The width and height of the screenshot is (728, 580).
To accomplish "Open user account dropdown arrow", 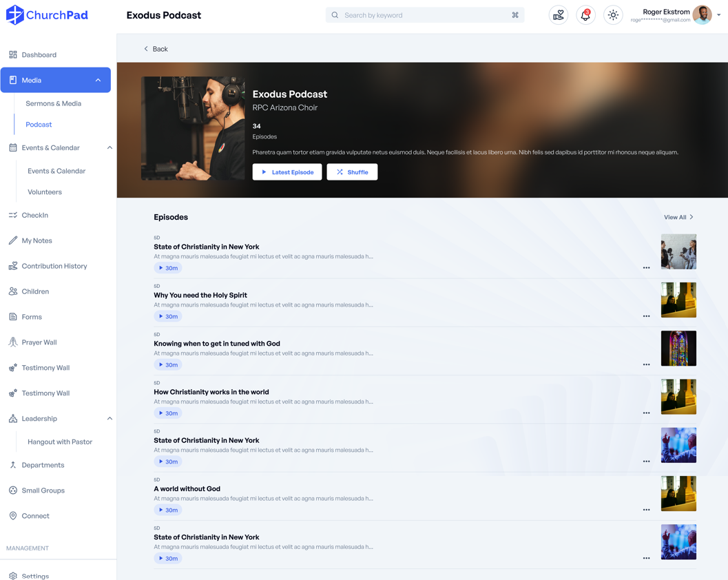I will (719, 15).
